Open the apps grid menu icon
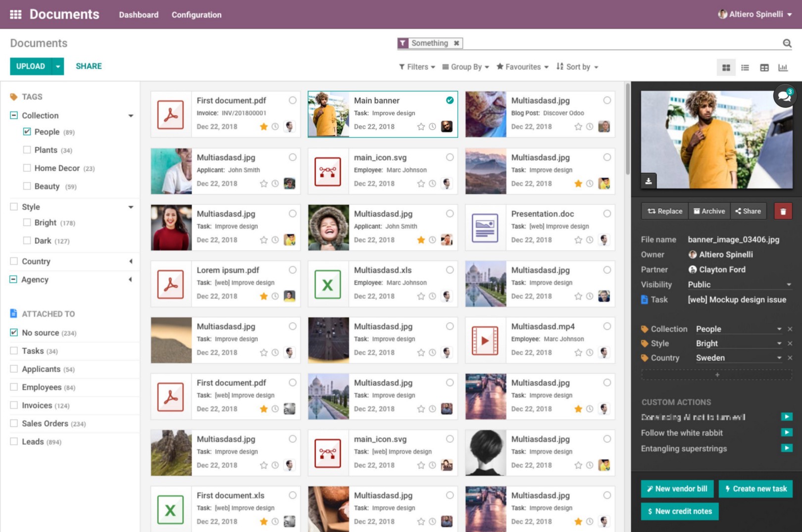Screen dimensions: 802x532 pos(15,14)
